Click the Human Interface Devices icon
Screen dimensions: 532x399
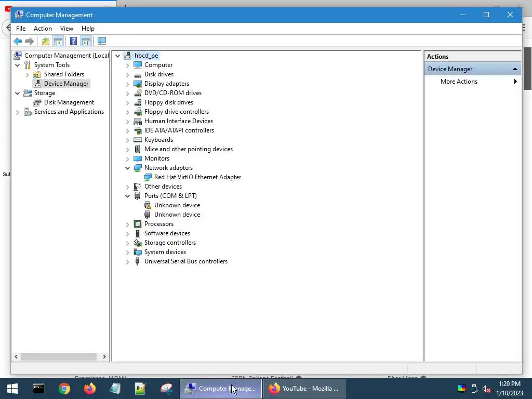137,121
